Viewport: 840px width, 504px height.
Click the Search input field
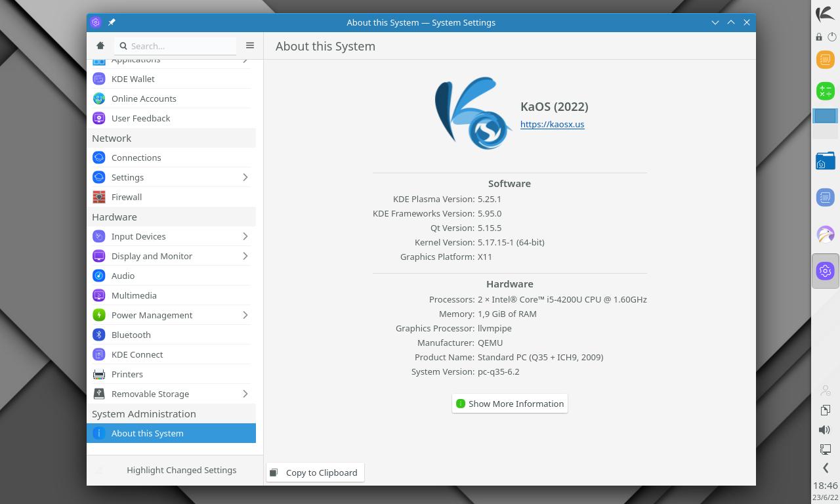coord(175,46)
